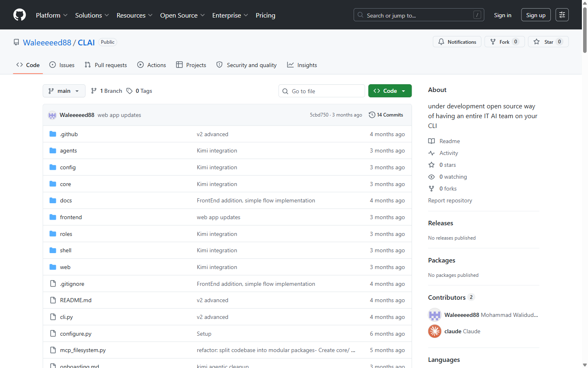Viewport: 588px width, 368px height.
Task: Open the header settings sliders icon
Action: click(x=562, y=15)
